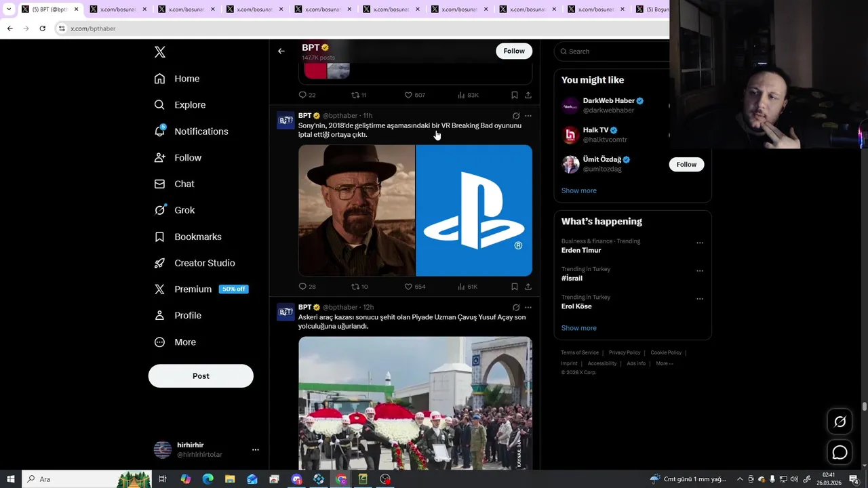Image resolution: width=868 pixels, height=488 pixels.
Task: Repost the Sony Breaking Bad post
Action: click(x=359, y=287)
